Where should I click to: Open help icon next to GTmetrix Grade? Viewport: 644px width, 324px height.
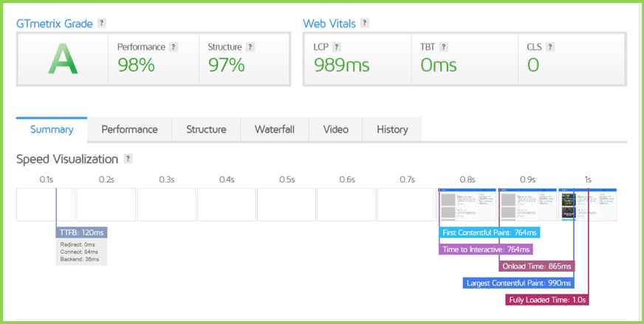pyautogui.click(x=101, y=24)
